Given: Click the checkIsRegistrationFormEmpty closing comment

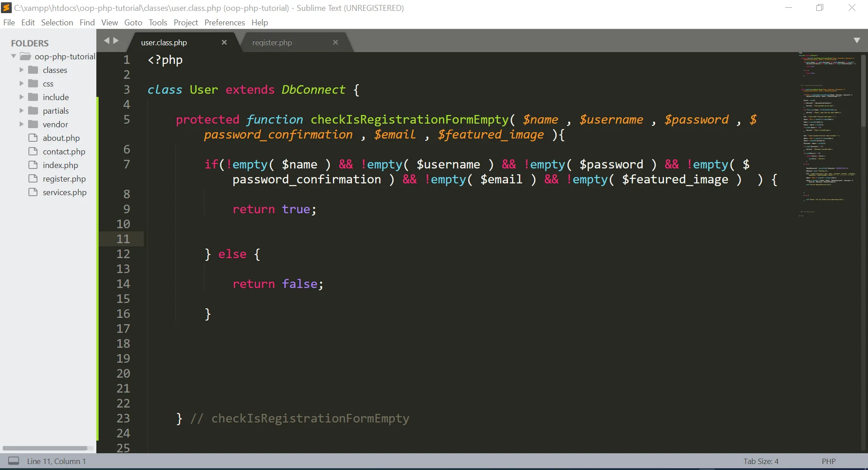Looking at the screenshot, I should [300, 418].
